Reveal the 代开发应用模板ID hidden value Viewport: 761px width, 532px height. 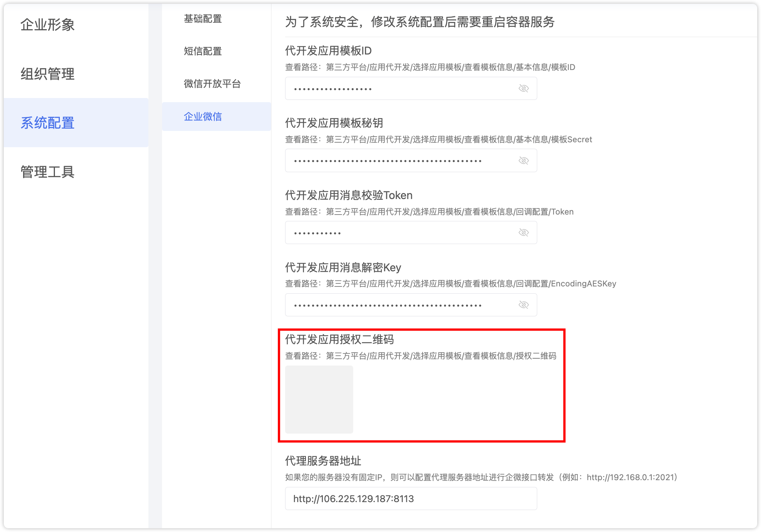tap(523, 89)
